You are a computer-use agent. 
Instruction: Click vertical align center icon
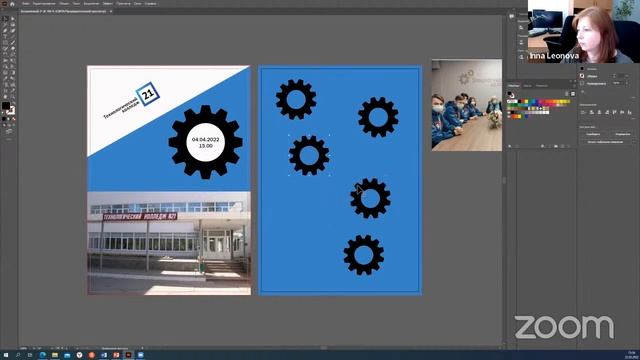point(622,112)
